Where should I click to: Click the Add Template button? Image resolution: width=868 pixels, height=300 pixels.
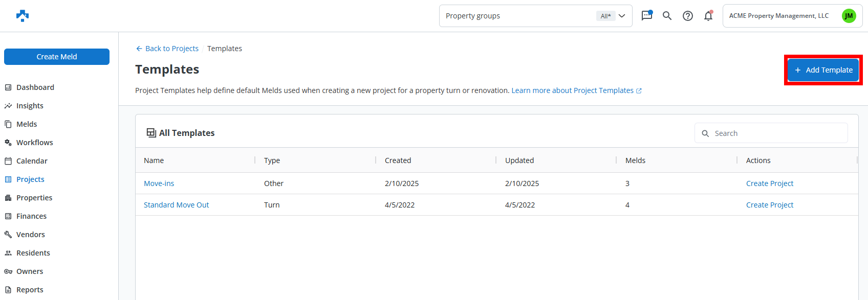click(x=823, y=70)
